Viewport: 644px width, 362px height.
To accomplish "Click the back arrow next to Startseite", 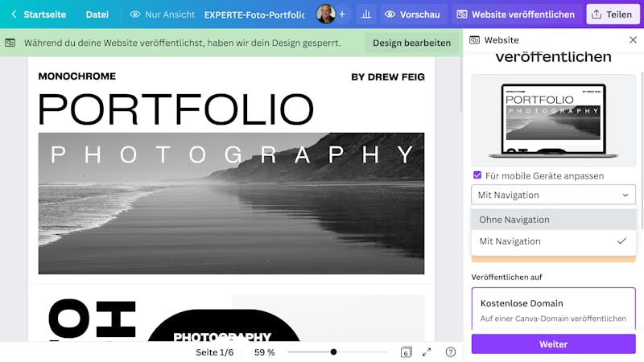I will [14, 14].
